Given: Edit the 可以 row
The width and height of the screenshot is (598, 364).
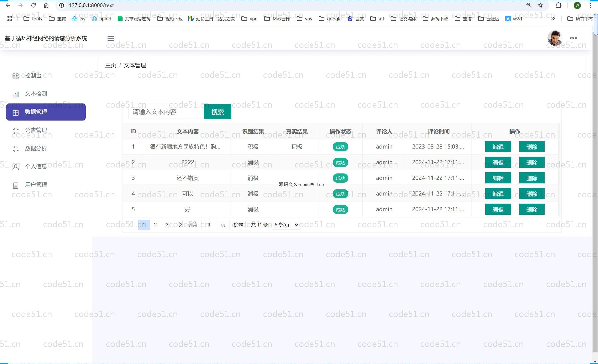Looking at the screenshot, I should click(x=498, y=194).
